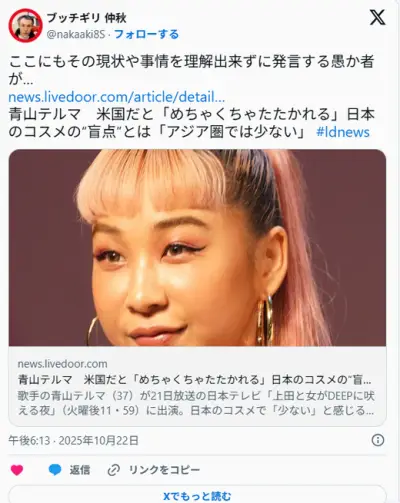Image resolution: width=400 pixels, height=503 pixels.
Task: Click the author's round profile avatar
Action: coord(25,25)
